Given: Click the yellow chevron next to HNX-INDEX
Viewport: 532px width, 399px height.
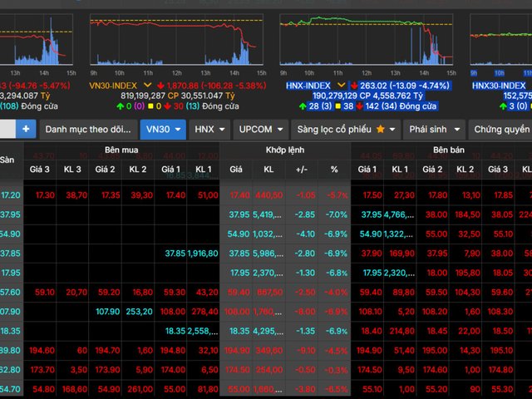Looking at the screenshot, I should pos(341,86).
